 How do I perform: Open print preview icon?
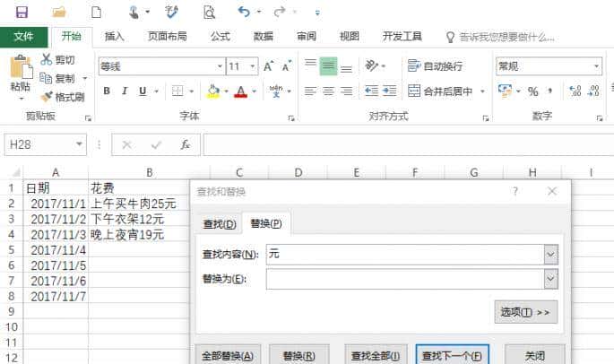pos(209,13)
